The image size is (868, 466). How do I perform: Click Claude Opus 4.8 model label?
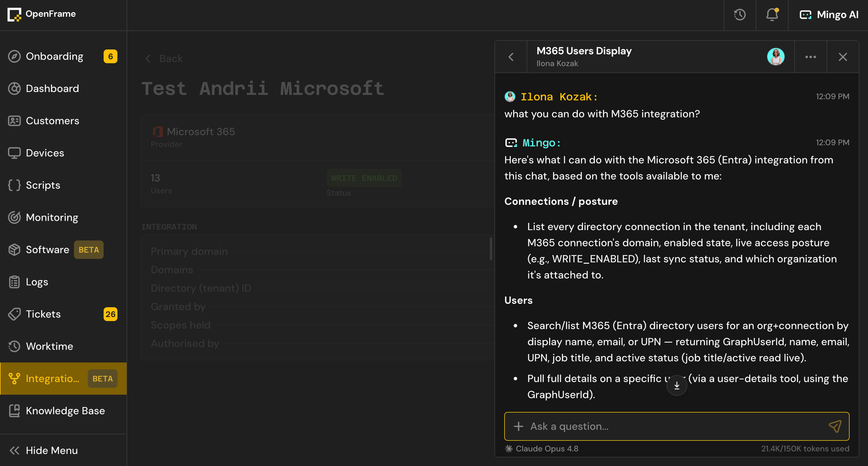click(542, 448)
